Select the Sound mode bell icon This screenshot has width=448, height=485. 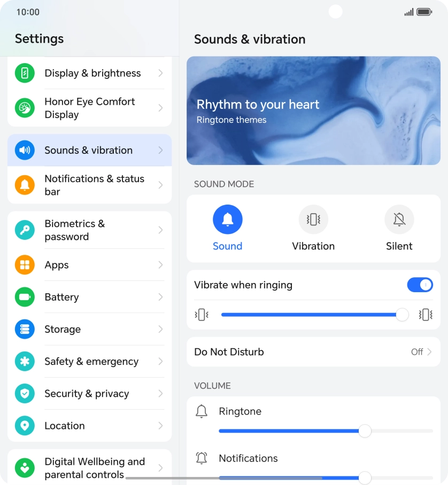tap(228, 220)
